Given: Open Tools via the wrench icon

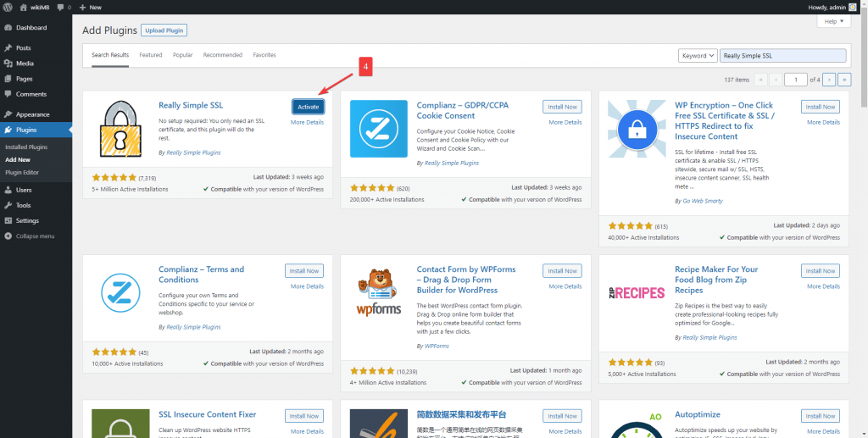Looking at the screenshot, I should pos(8,205).
